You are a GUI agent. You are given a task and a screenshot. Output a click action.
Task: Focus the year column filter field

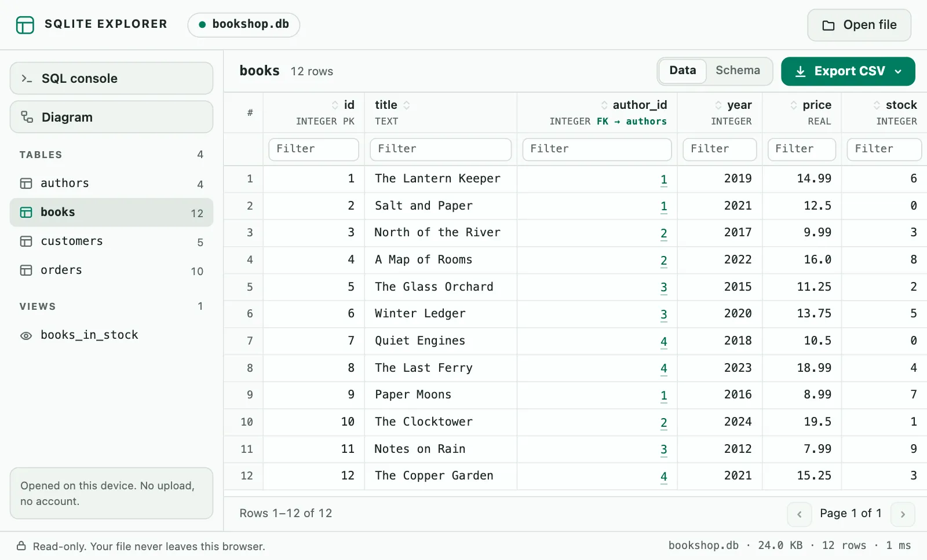pos(720,149)
